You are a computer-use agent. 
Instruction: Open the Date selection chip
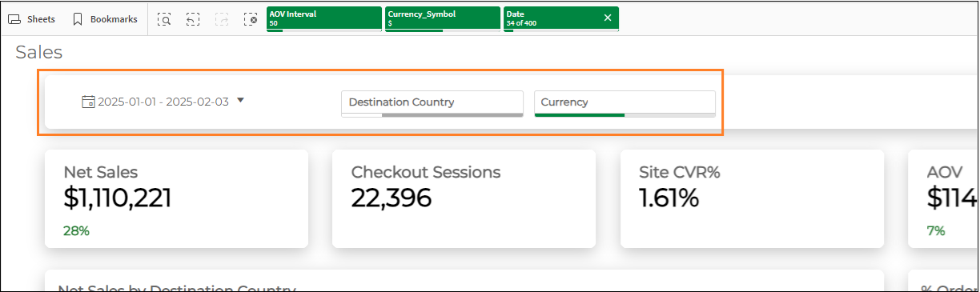tap(551, 18)
